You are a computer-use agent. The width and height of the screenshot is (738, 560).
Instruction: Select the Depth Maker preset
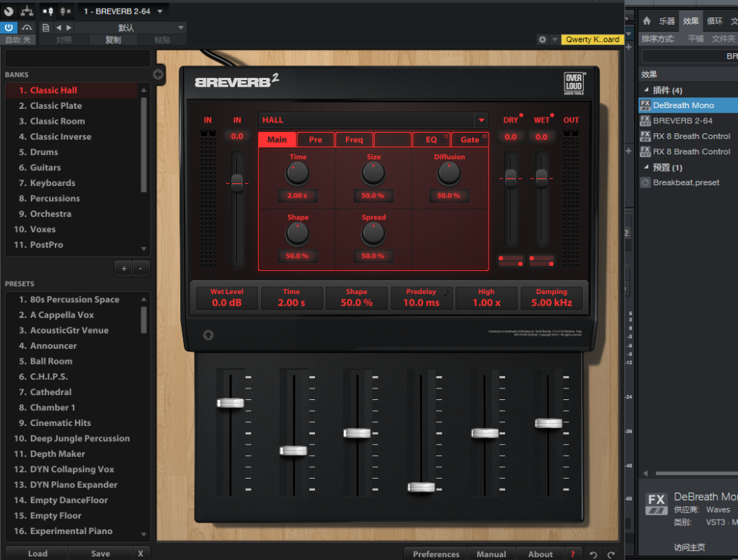[71, 453]
